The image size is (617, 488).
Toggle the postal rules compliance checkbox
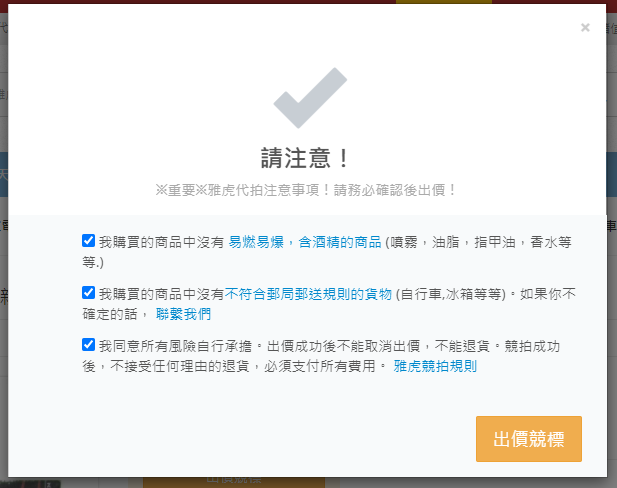(89, 292)
